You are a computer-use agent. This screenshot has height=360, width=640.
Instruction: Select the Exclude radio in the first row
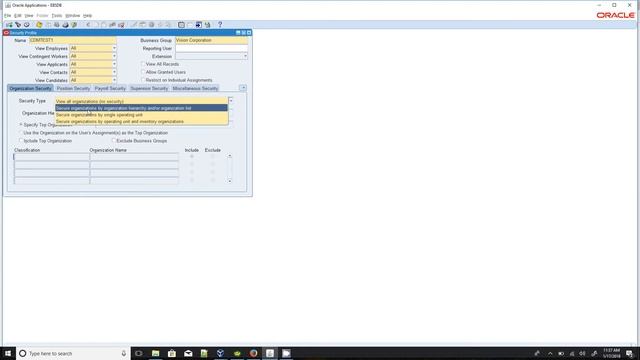(x=213, y=157)
